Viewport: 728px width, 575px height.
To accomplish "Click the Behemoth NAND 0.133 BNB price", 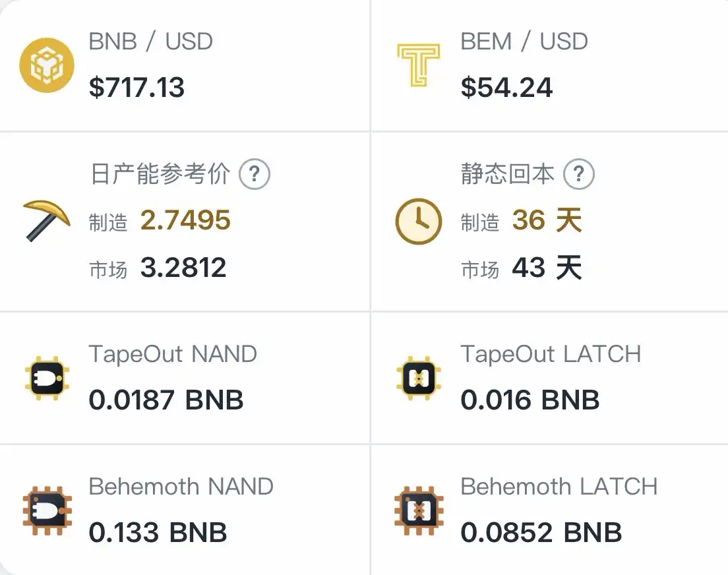I will pos(158,532).
